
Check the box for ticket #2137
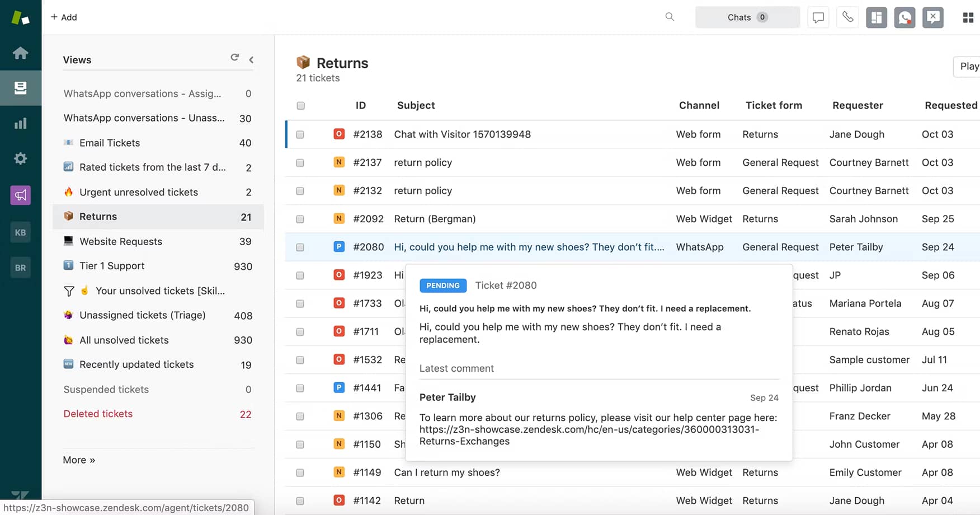300,163
